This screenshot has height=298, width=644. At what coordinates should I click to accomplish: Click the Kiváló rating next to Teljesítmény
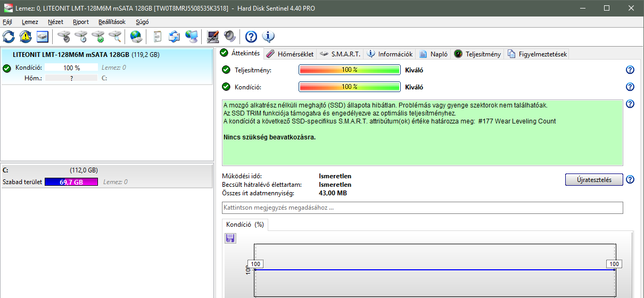(x=414, y=70)
